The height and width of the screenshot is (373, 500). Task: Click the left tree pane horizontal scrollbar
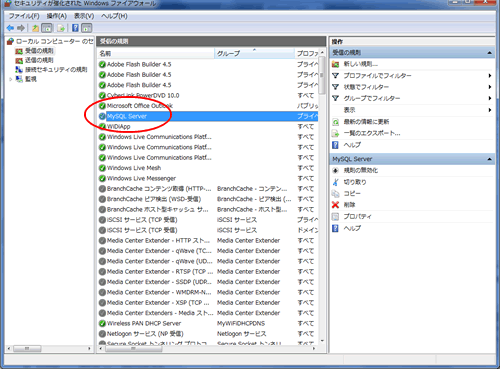tap(27, 349)
